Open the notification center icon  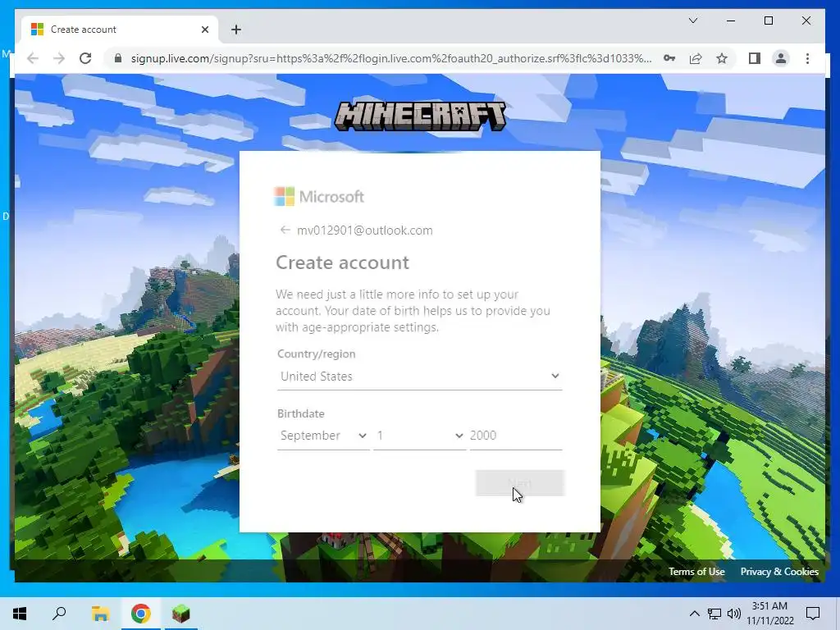point(813,614)
